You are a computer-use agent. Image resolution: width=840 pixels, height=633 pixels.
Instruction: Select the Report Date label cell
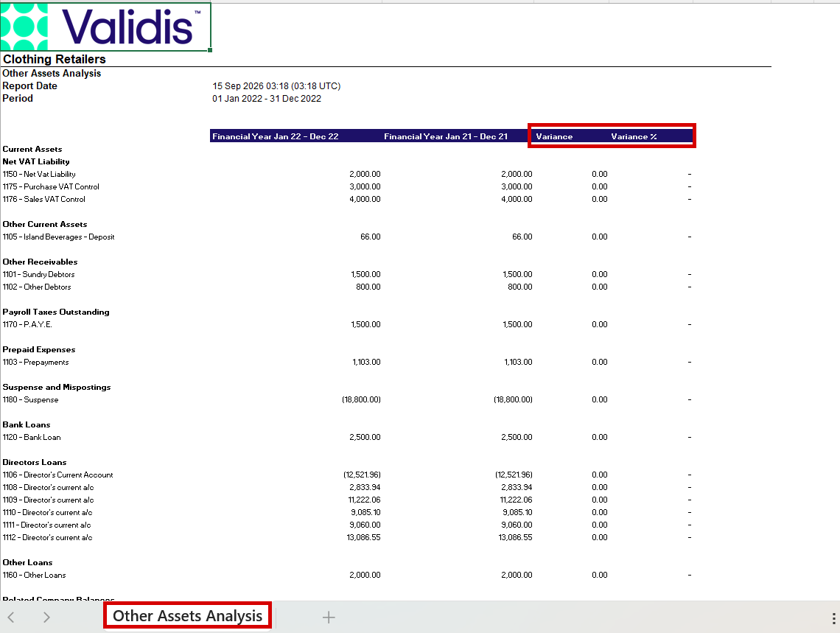click(29, 85)
